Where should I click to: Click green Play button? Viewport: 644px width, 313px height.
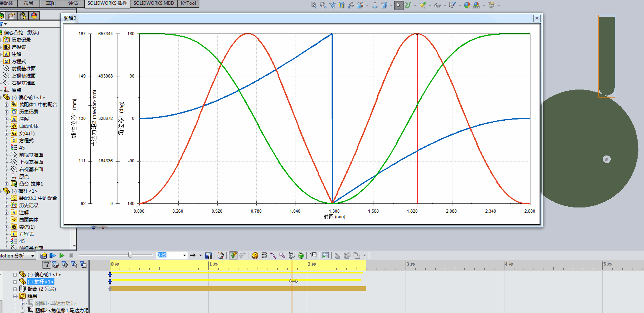click(62, 255)
